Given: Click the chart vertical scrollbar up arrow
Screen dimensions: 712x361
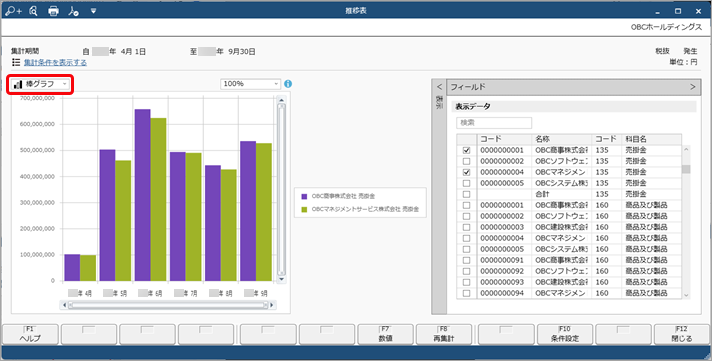Looking at the screenshot, I should [x=282, y=100].
